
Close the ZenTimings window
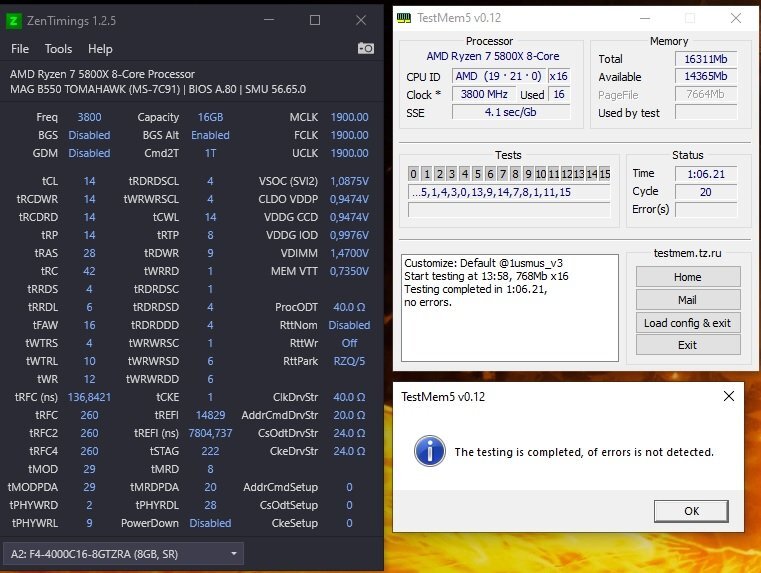[x=361, y=20]
